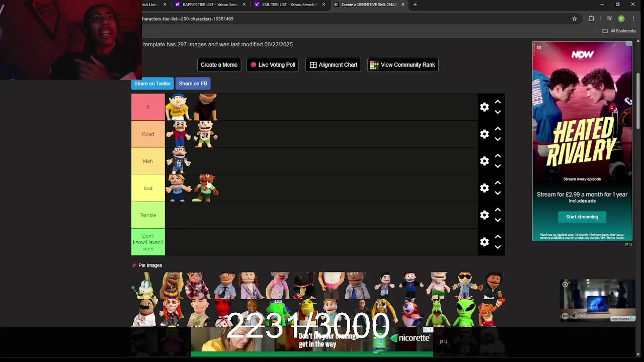The height and width of the screenshot is (362, 644).
Task: Click the orange Good tier label
Action: (x=148, y=134)
